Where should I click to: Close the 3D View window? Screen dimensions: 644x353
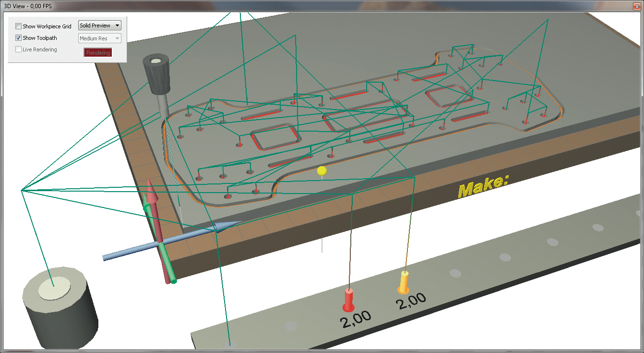pos(636,6)
